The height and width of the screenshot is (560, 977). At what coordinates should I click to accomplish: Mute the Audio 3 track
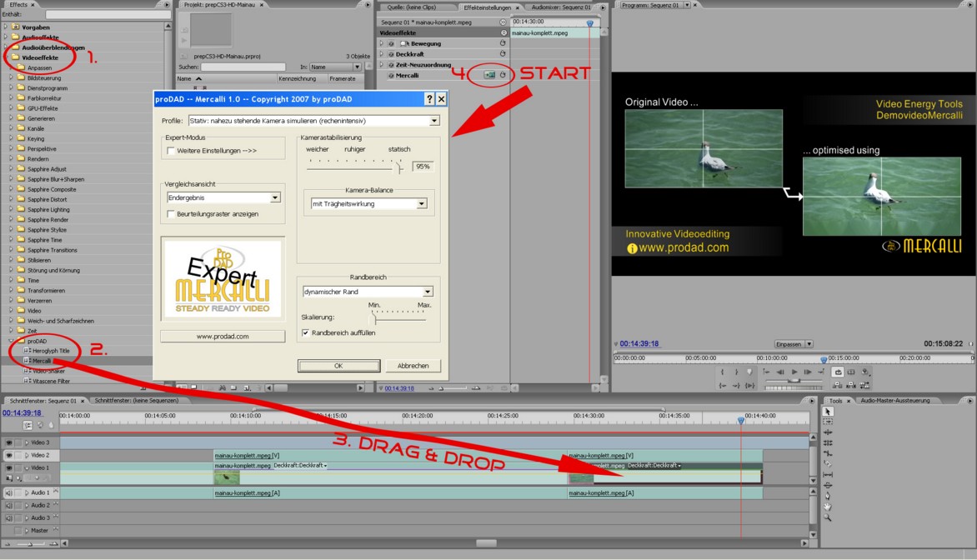tap(8, 517)
